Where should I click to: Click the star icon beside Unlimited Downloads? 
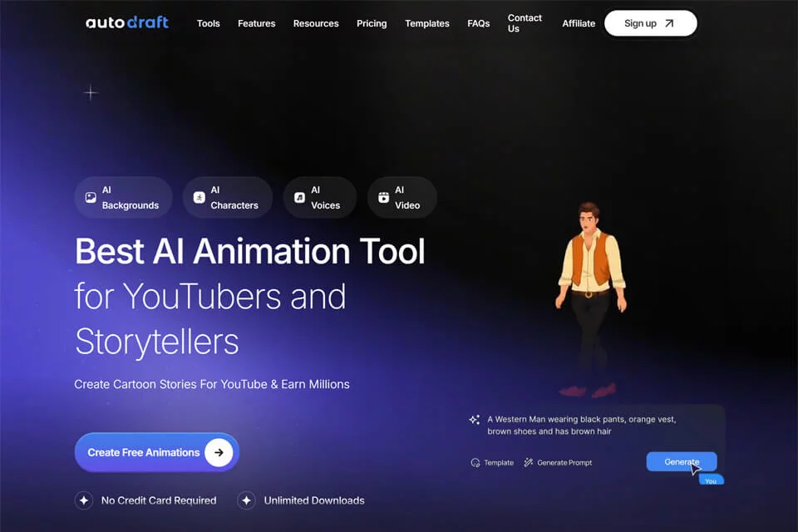pyautogui.click(x=246, y=500)
